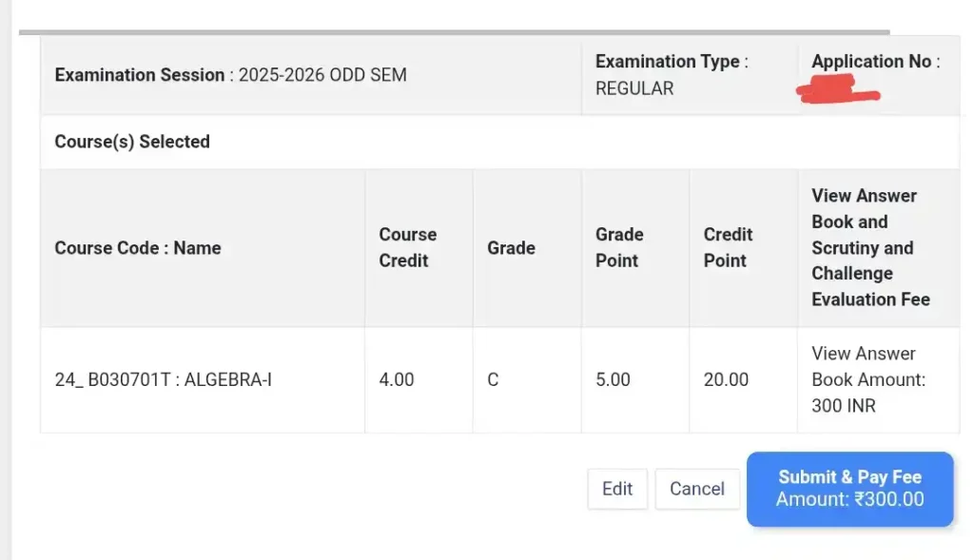Screen dimensions: 974x560
Task: Click the Grade Point column header
Action: [619, 247]
